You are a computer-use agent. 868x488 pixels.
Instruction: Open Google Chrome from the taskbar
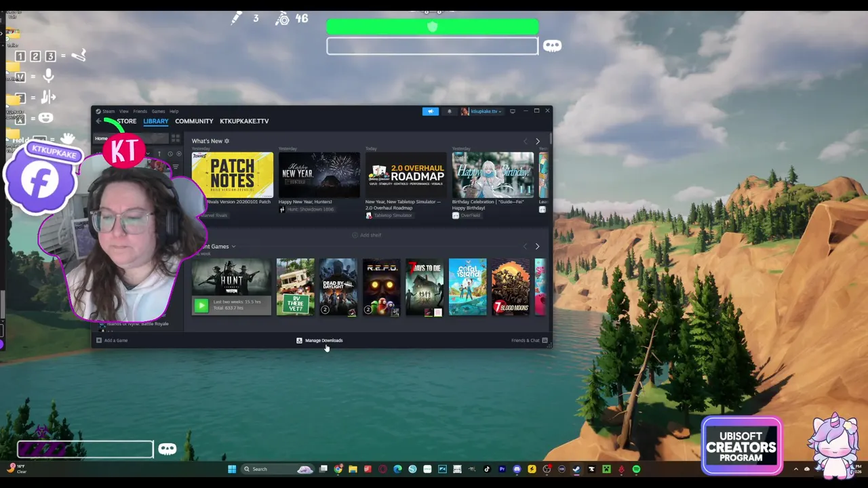coord(338,469)
